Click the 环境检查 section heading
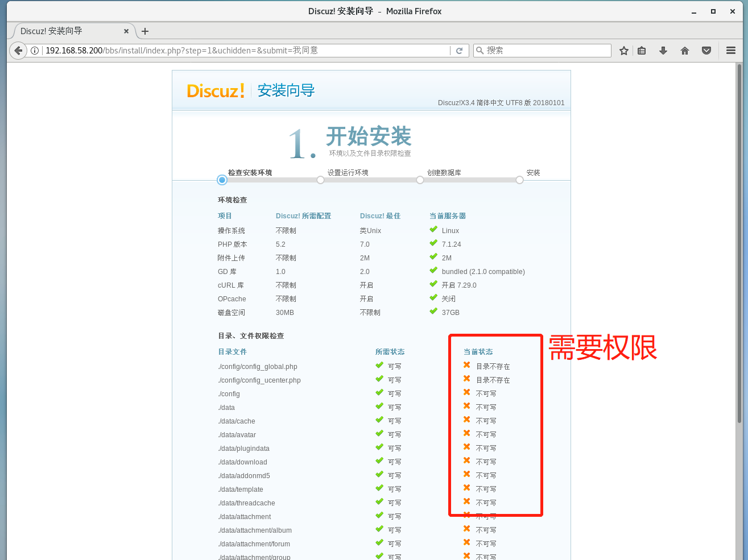The height and width of the screenshot is (560, 748). coord(233,200)
